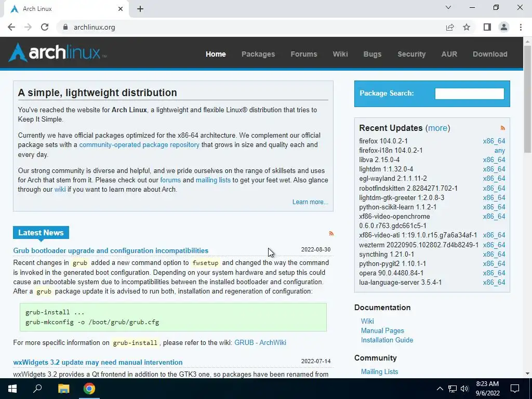Viewport: 532px width, 399px height.
Task: Open Bugs in site navigation
Action: [373, 54]
